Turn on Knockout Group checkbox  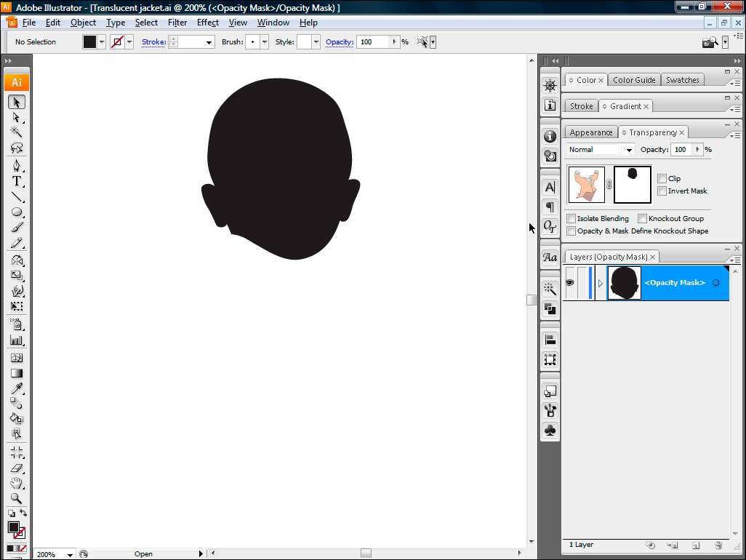coord(642,218)
